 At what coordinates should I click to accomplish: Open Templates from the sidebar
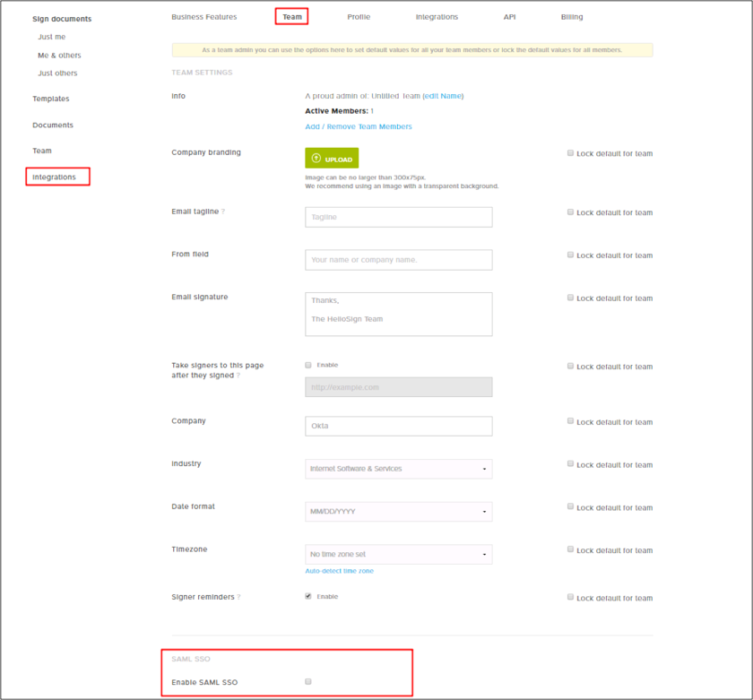point(51,99)
